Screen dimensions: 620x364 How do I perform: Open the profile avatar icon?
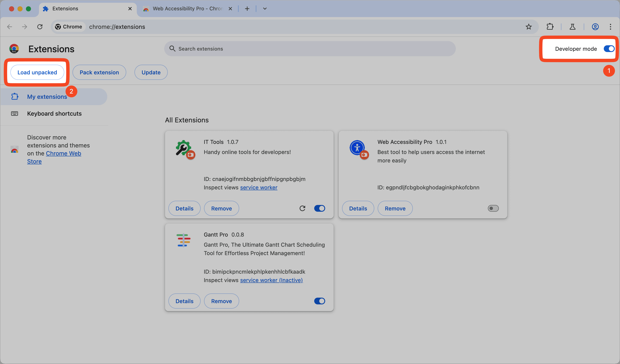(x=595, y=27)
